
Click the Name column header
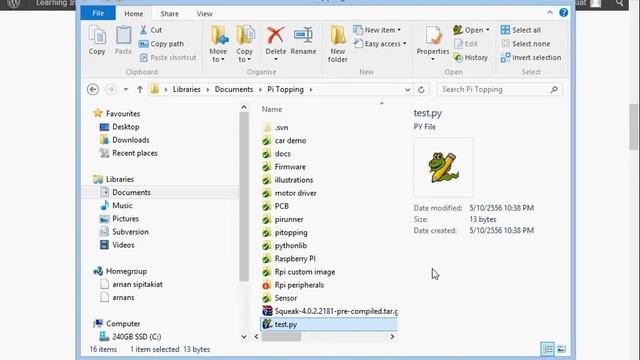(272, 109)
